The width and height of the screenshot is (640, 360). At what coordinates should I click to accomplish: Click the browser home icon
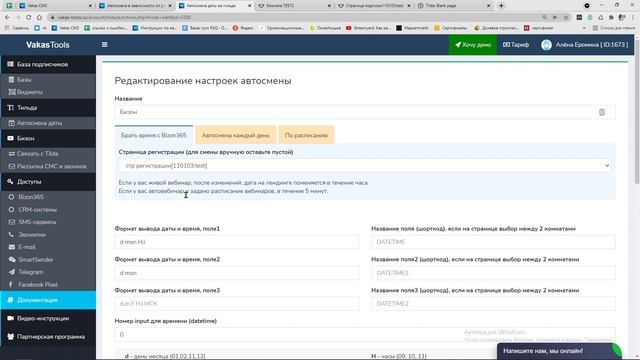[39, 18]
